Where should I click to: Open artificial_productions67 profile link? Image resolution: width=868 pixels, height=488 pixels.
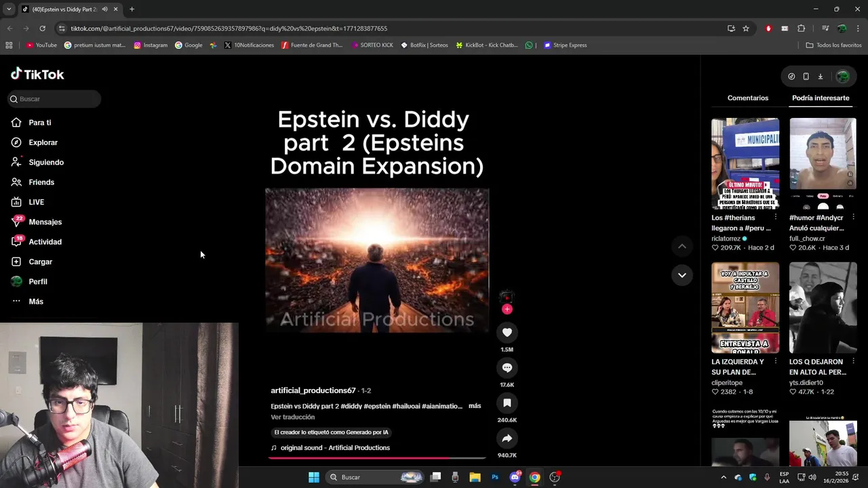tap(313, 390)
